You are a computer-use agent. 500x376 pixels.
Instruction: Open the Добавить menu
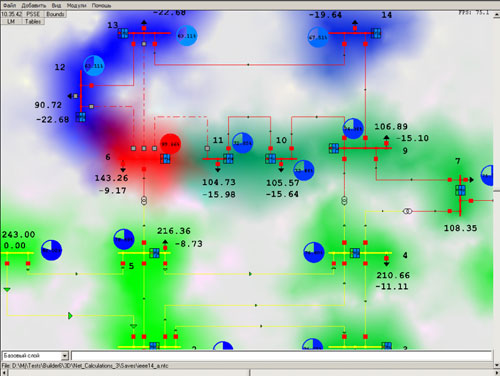(34, 5)
